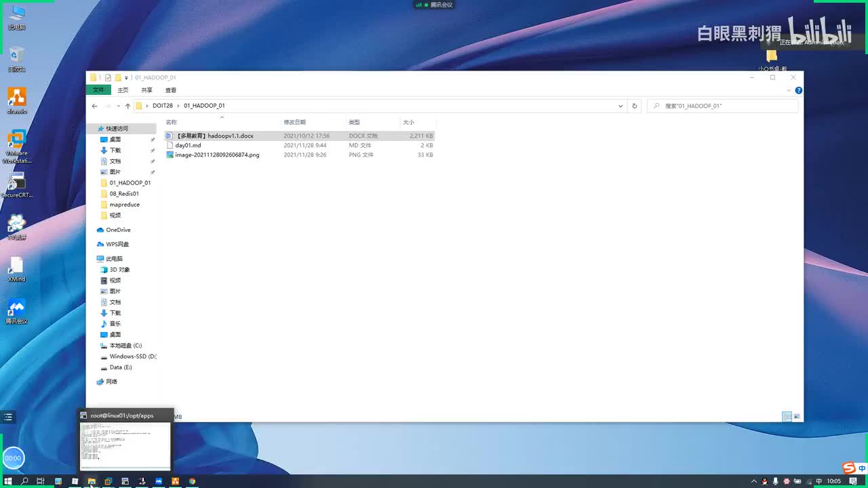The width and height of the screenshot is (868, 488).
Task: Expand the address bar history dropdown
Action: tap(620, 106)
